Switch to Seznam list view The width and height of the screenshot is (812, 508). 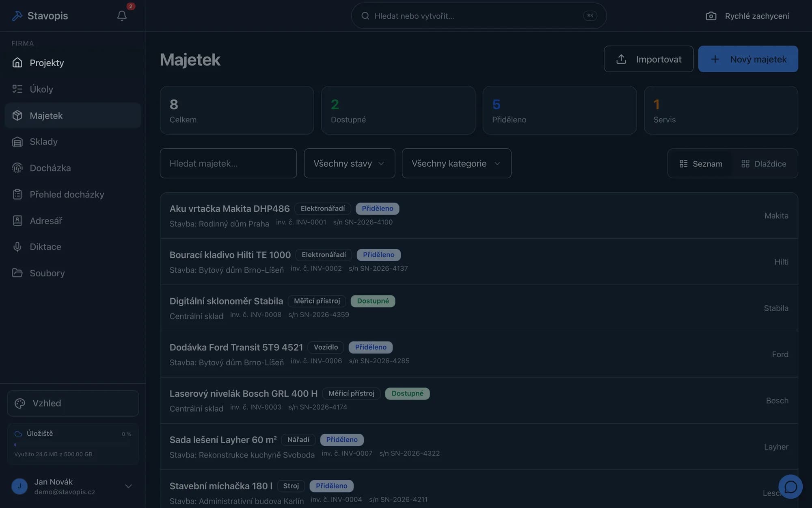(701, 163)
